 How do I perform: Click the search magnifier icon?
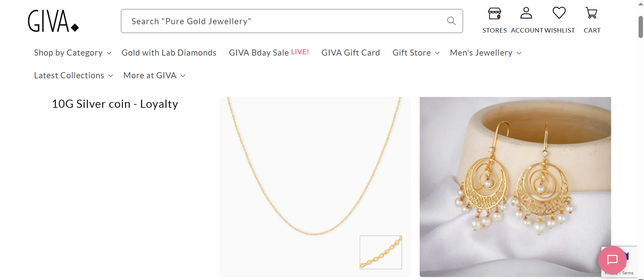[451, 21]
